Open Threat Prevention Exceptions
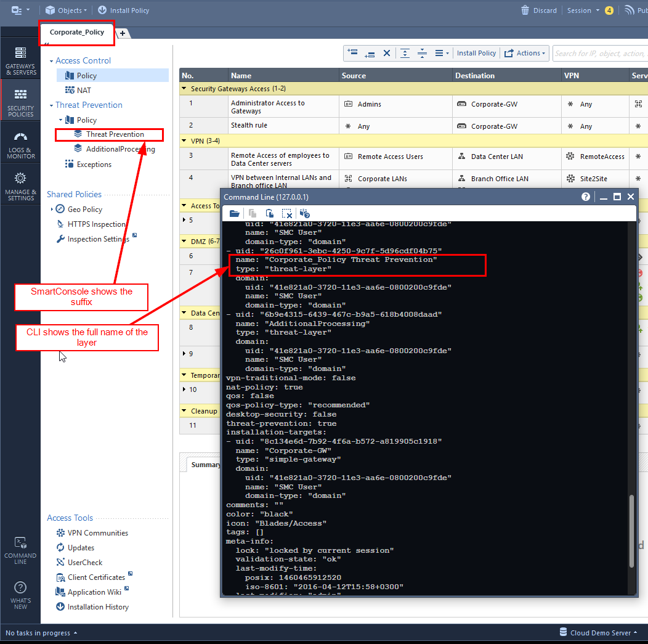This screenshot has height=644, width=648. click(88, 164)
